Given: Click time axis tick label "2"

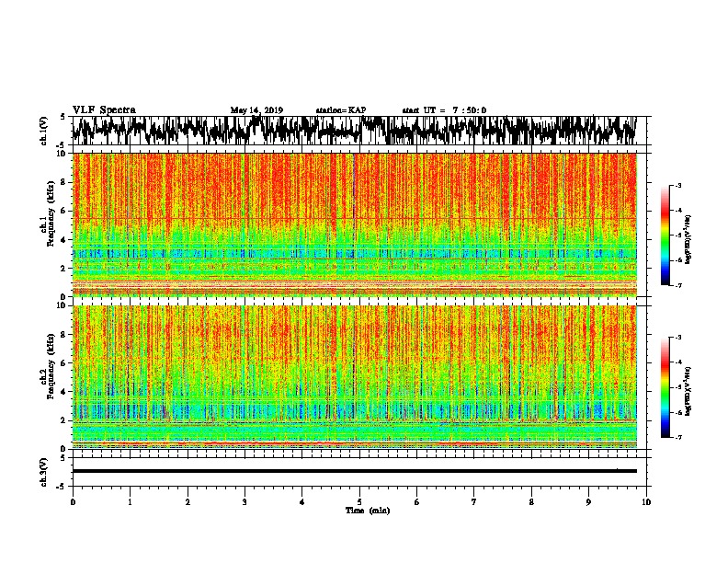Looking at the screenshot, I should 188,502.
